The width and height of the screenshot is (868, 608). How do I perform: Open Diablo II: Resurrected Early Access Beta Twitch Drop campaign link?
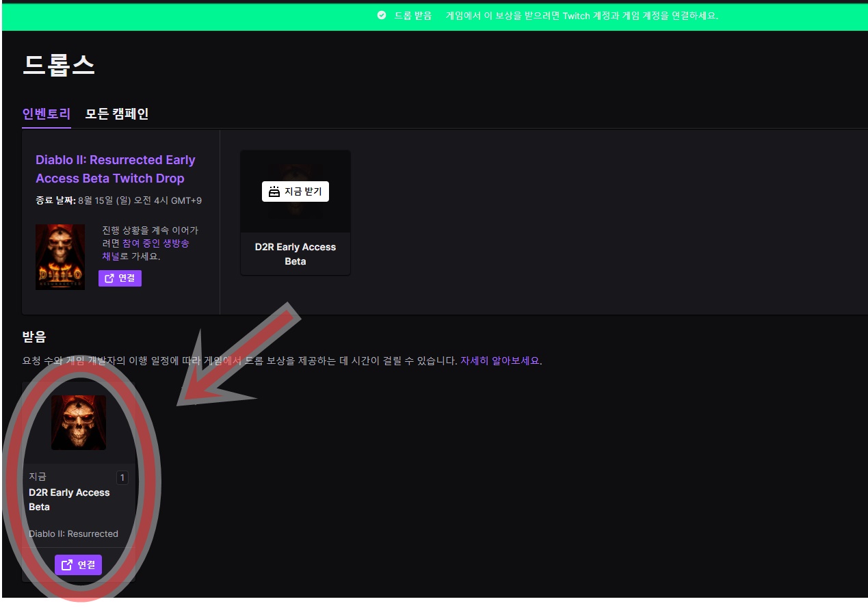(116, 169)
